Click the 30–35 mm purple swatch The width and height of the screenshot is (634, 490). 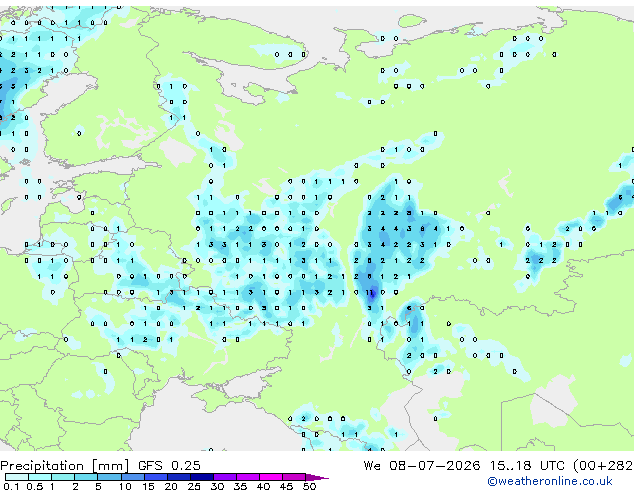pyautogui.click(x=225, y=477)
